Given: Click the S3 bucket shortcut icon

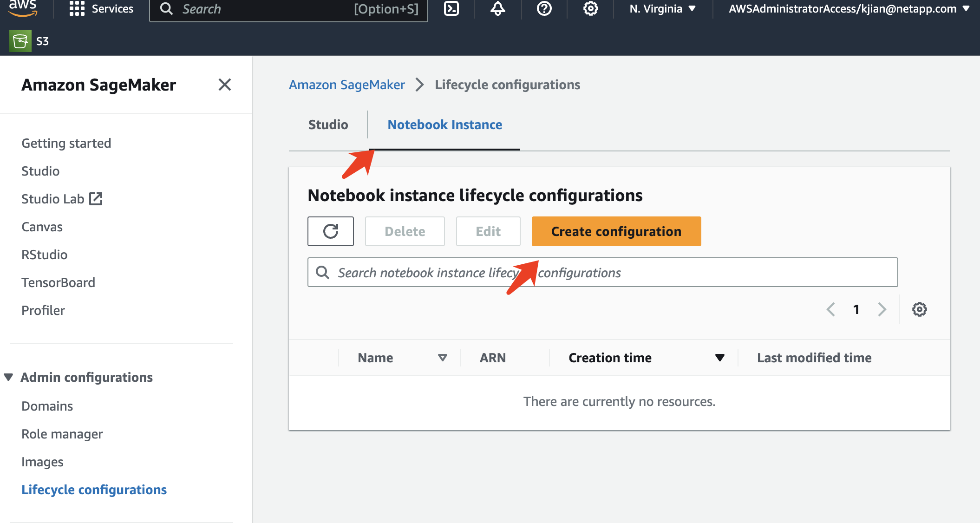Looking at the screenshot, I should tap(20, 41).
